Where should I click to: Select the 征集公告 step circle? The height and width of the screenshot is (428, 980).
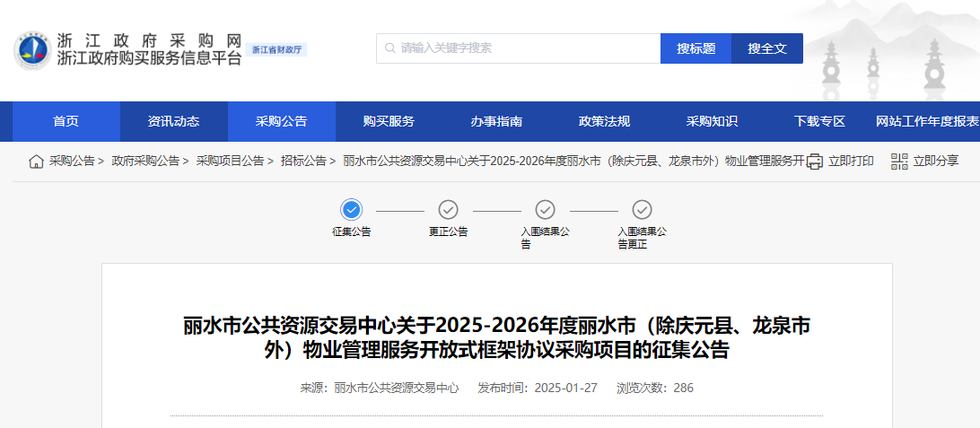[x=352, y=210]
